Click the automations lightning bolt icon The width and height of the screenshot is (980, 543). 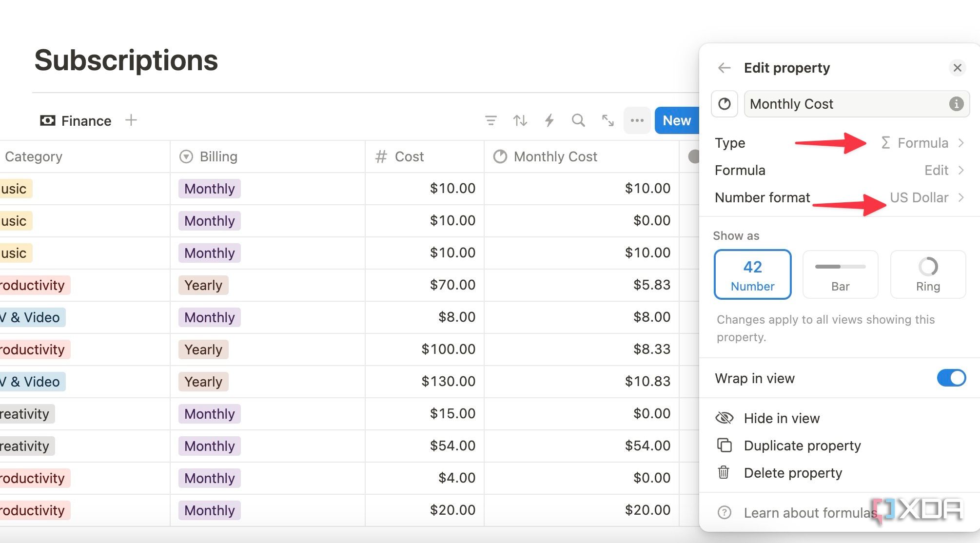[x=549, y=120]
